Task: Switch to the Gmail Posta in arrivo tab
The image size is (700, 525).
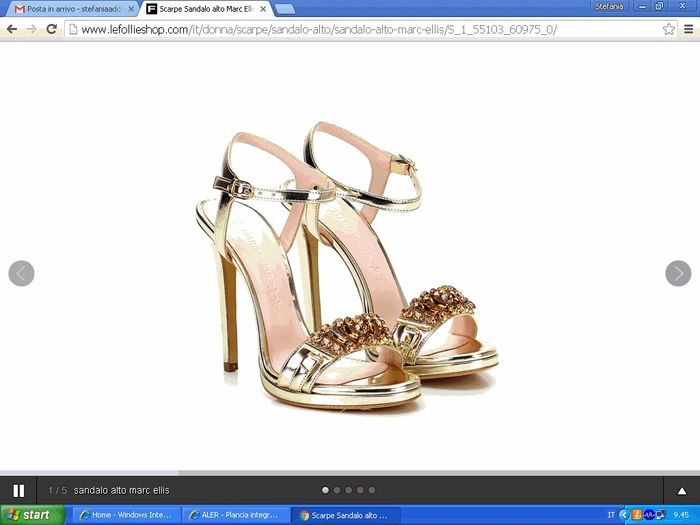Action: (x=70, y=8)
